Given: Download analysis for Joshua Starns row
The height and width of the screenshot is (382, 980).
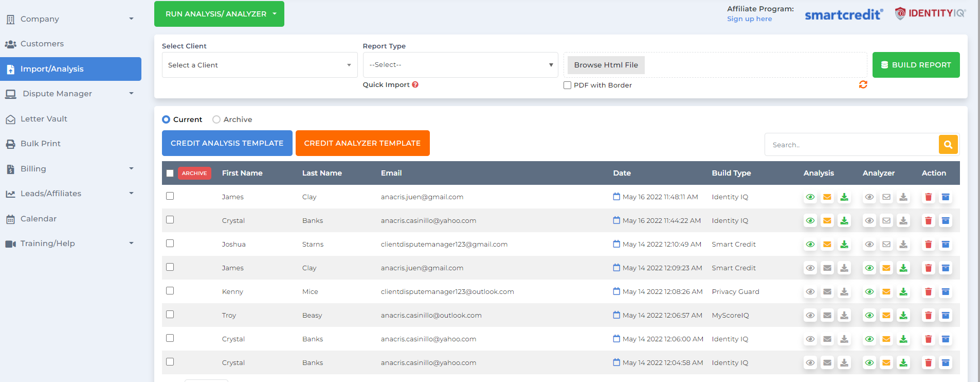Looking at the screenshot, I should pos(844,245).
